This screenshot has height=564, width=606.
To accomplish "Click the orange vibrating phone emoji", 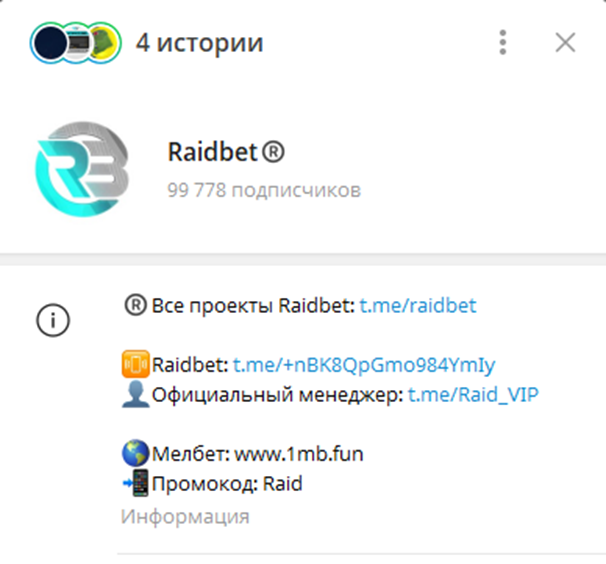I will (135, 364).
